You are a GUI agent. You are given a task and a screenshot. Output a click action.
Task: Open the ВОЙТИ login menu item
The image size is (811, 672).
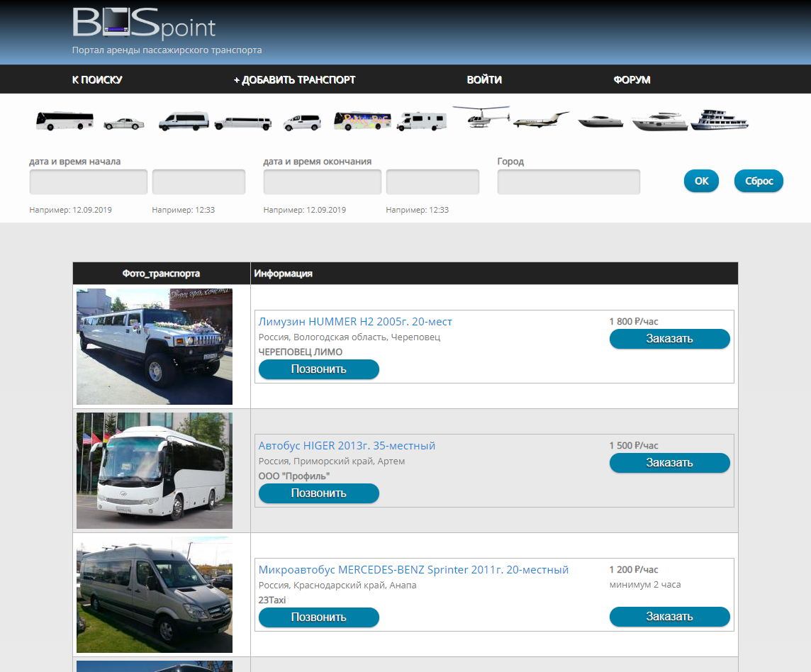pyautogui.click(x=484, y=79)
